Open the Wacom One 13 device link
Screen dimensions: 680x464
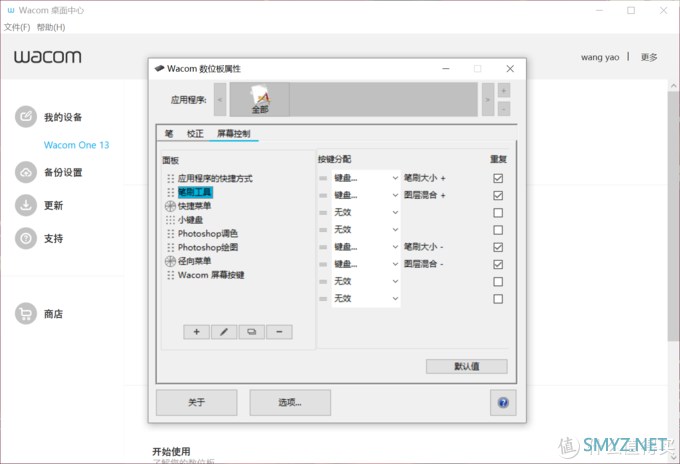[76, 145]
